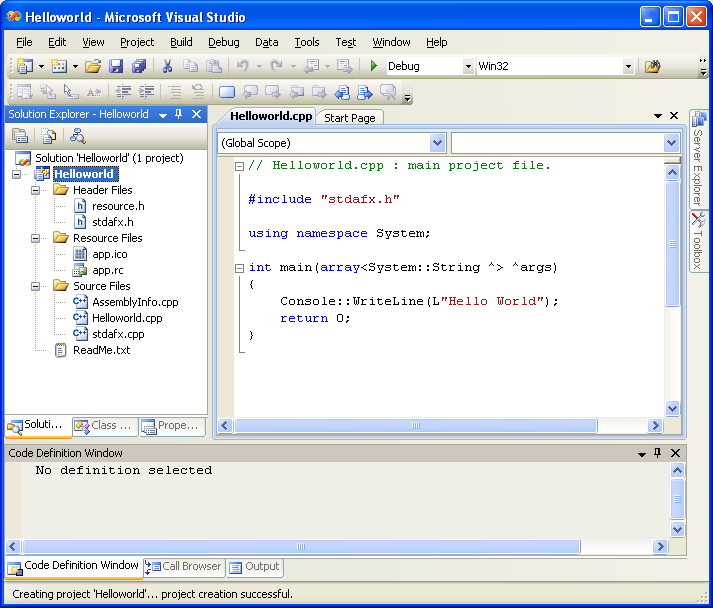Click the Cut scissors icon
The height and width of the screenshot is (608, 713).
pyautogui.click(x=167, y=66)
